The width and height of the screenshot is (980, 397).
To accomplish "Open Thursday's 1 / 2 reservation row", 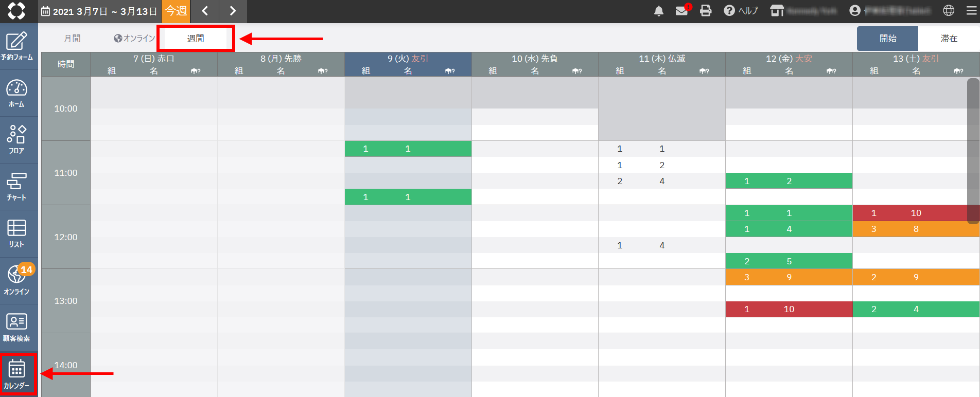I will coord(662,165).
